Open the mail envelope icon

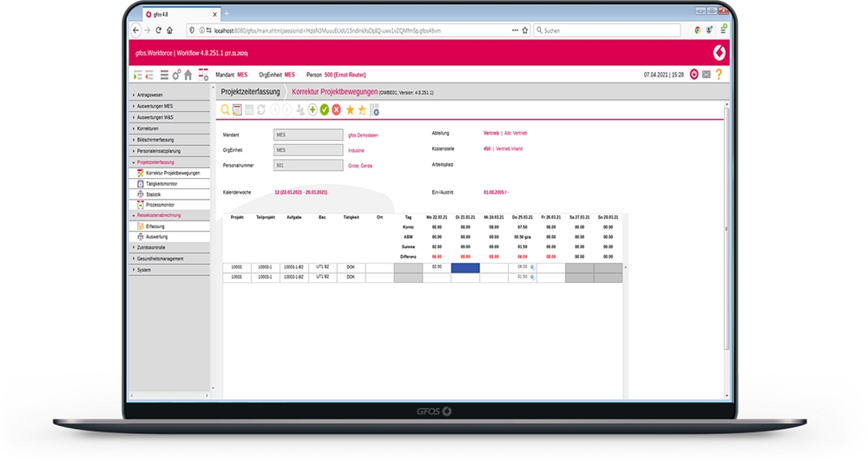(707, 74)
